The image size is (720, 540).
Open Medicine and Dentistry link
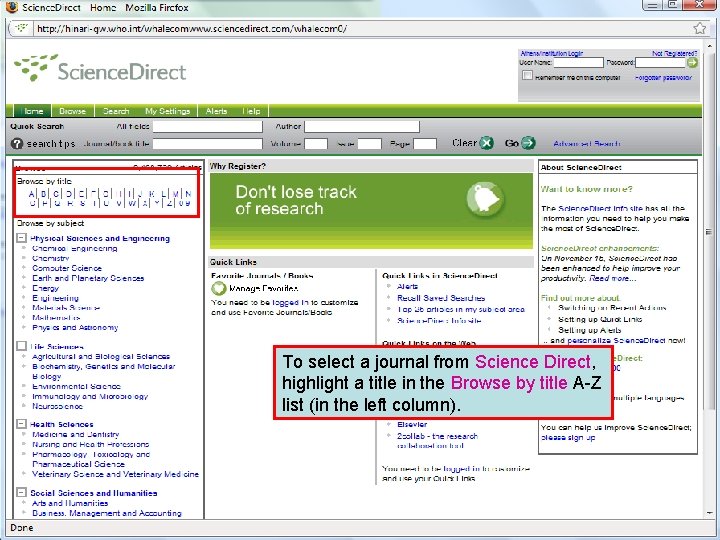[76, 434]
